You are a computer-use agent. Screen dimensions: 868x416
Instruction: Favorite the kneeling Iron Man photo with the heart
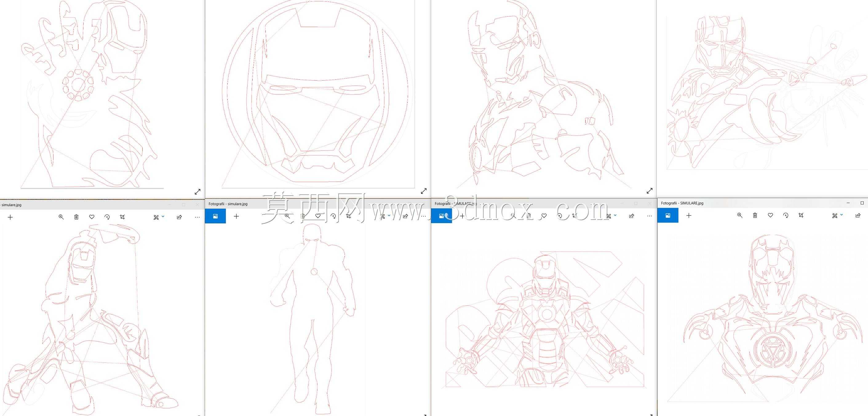pos(92,217)
